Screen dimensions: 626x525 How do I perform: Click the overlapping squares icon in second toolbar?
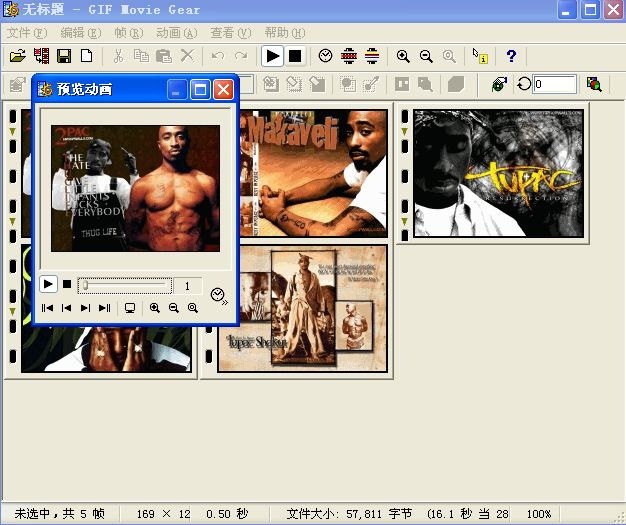pyautogui.click(x=425, y=84)
